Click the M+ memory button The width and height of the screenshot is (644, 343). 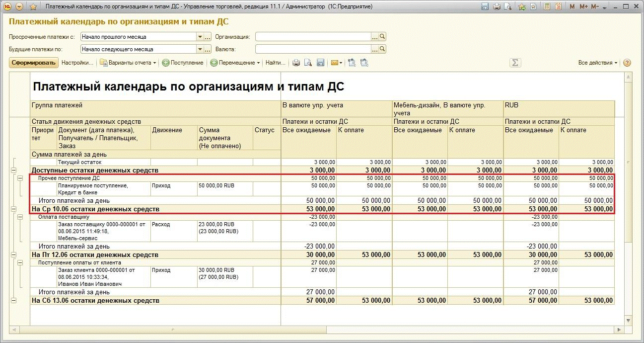[583, 6]
